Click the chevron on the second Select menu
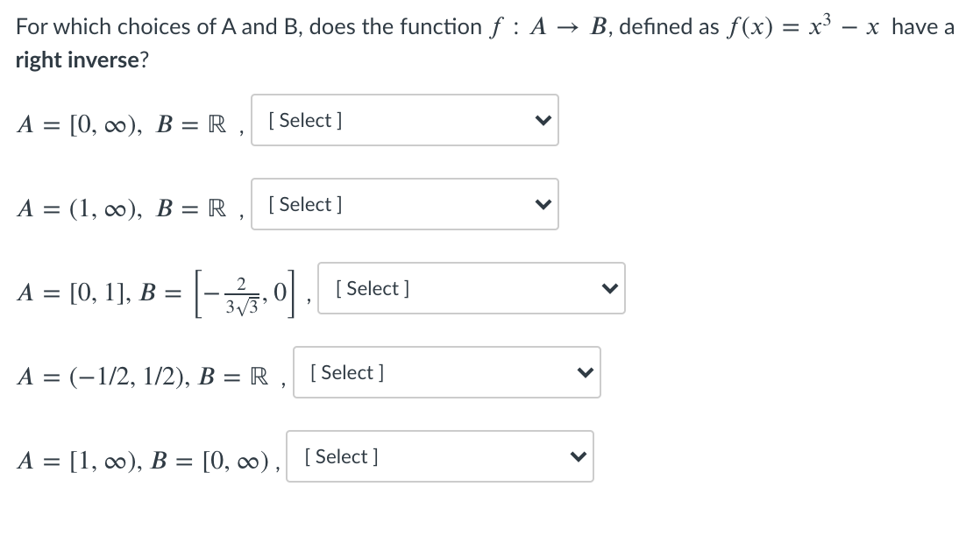Viewport: 980px width, 543px height. pyautogui.click(x=543, y=204)
